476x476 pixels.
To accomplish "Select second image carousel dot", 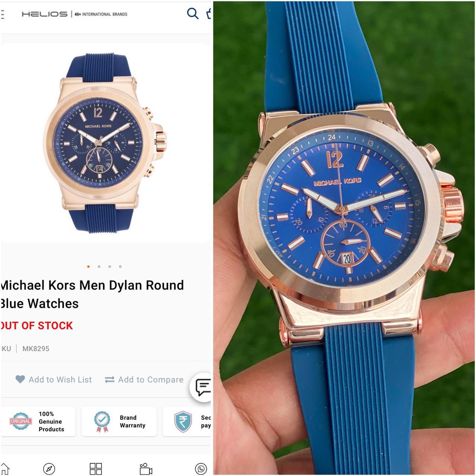I will [99, 267].
